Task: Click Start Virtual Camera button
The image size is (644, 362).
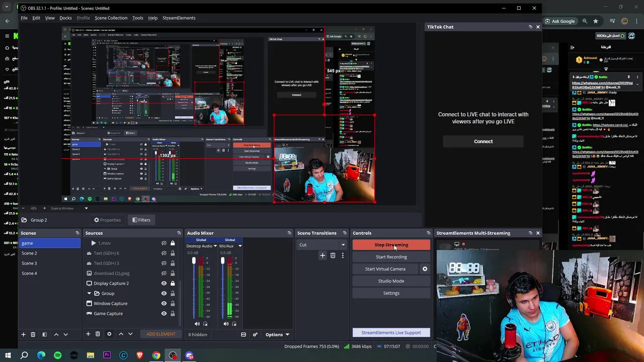Action: point(385,269)
